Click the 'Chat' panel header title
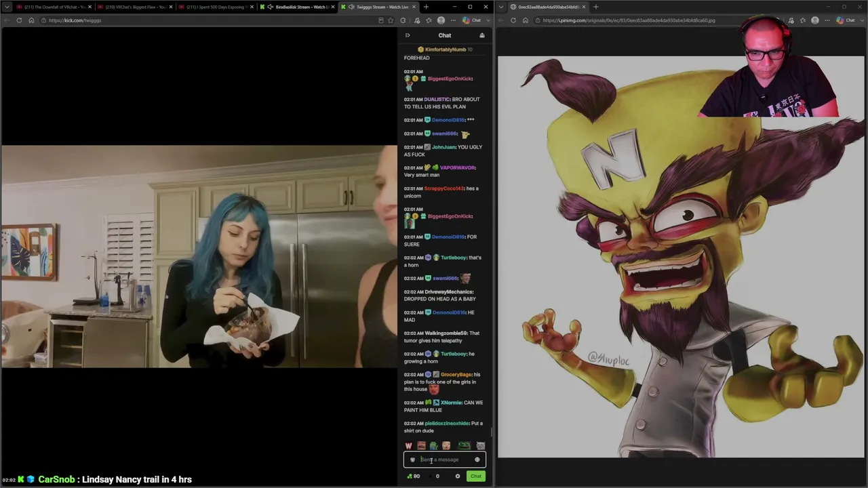Viewport: 868px width, 488px height. coord(445,35)
